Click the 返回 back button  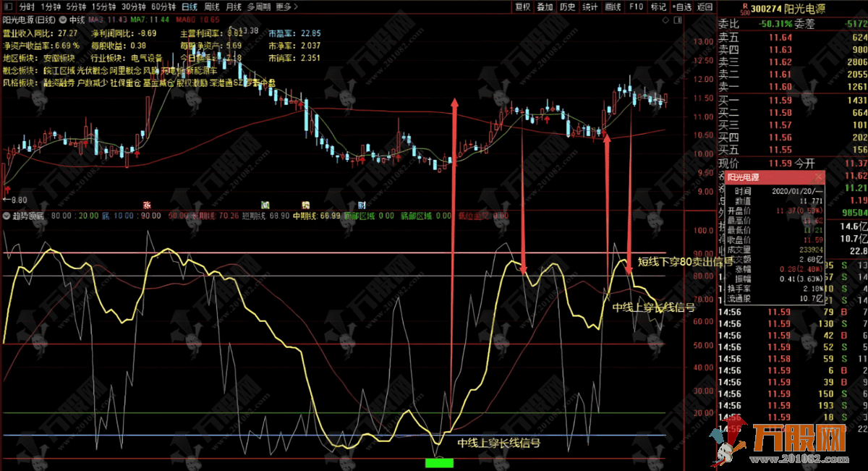[x=705, y=7]
